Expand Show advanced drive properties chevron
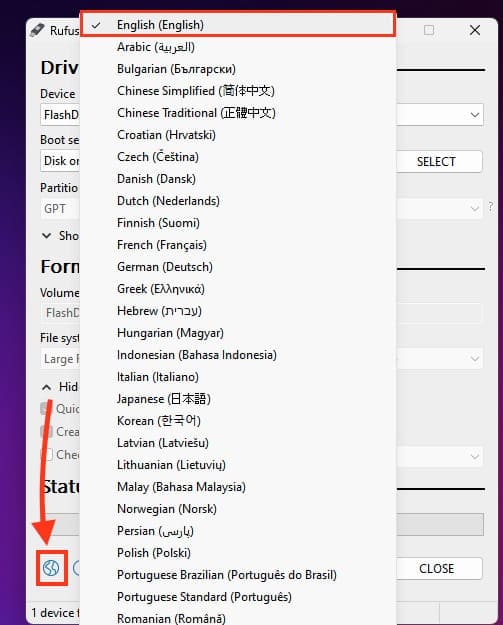Viewport: 503px width, 625px height. [x=47, y=236]
